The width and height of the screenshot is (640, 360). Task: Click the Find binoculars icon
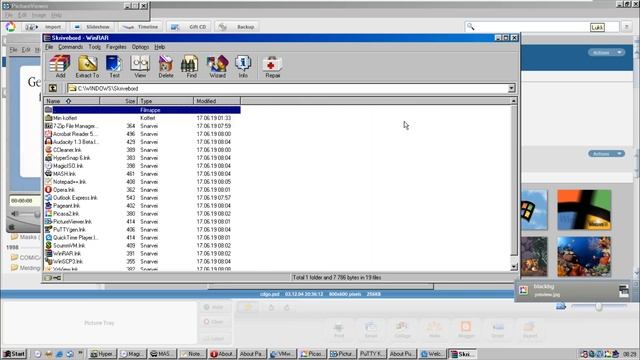click(191, 67)
